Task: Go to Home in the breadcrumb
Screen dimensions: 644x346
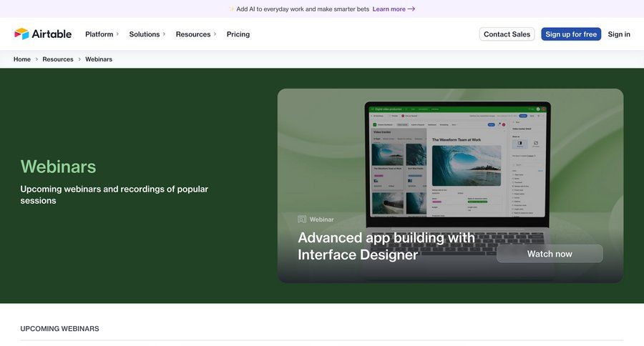Action: click(x=22, y=59)
